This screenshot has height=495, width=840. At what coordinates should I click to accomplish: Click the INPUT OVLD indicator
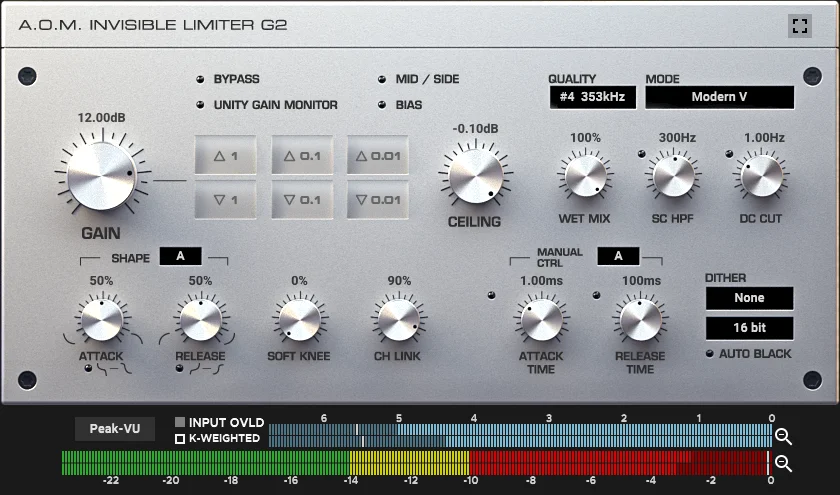point(180,422)
